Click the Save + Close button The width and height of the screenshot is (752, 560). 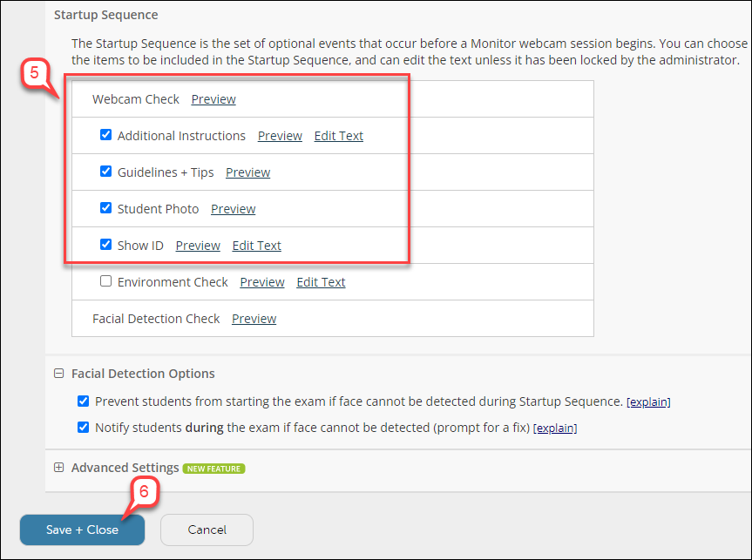[x=82, y=530]
